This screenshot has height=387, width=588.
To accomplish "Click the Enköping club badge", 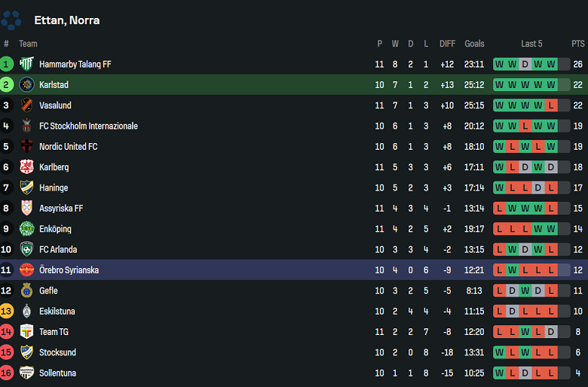I will coord(27,229).
